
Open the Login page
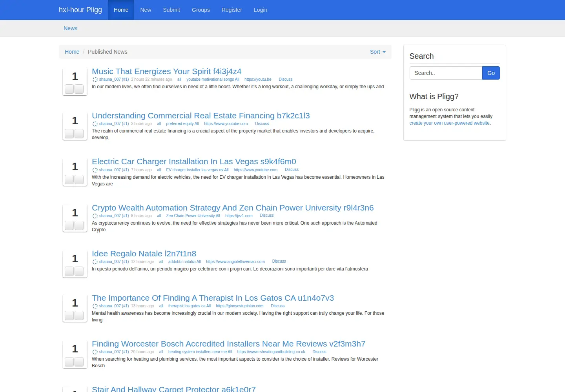tap(261, 10)
